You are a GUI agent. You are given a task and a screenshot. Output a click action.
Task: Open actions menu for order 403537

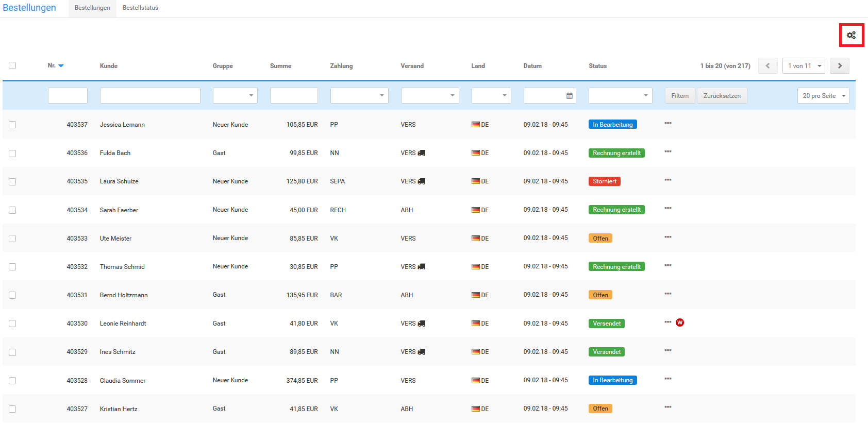pos(667,124)
